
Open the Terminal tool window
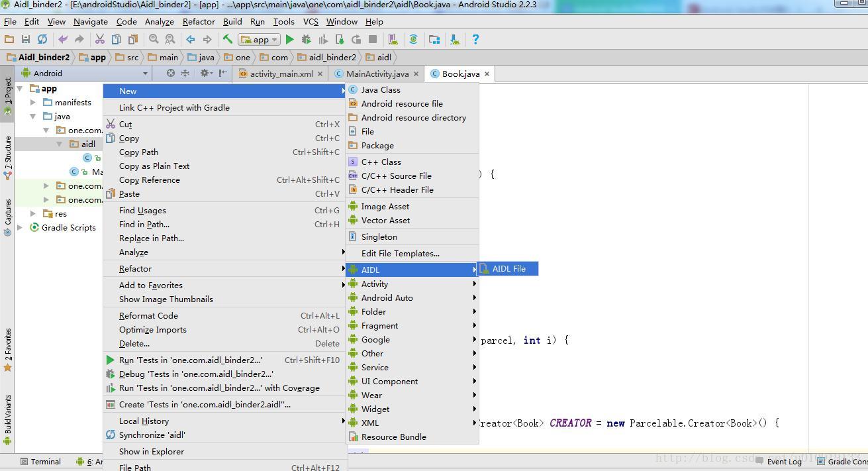click(x=40, y=462)
